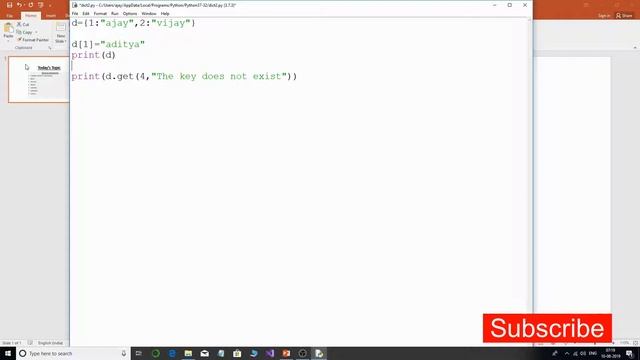The width and height of the screenshot is (640, 360).
Task: Switch to PowerPoint File tab
Action: [x=9, y=16]
